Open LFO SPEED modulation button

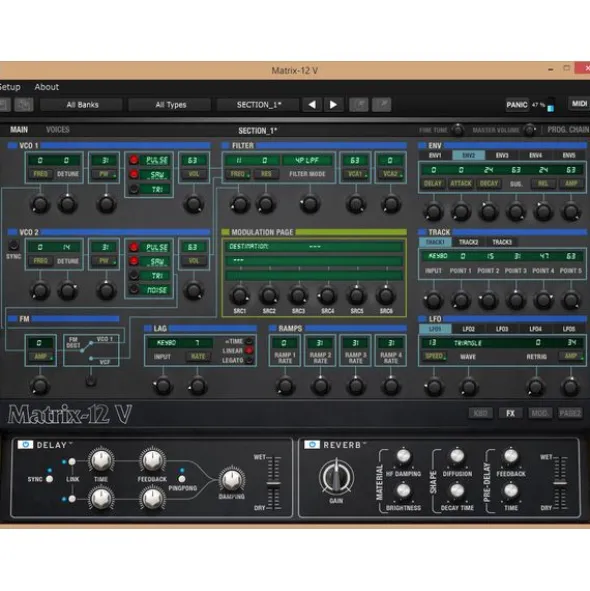pyautogui.click(x=435, y=356)
